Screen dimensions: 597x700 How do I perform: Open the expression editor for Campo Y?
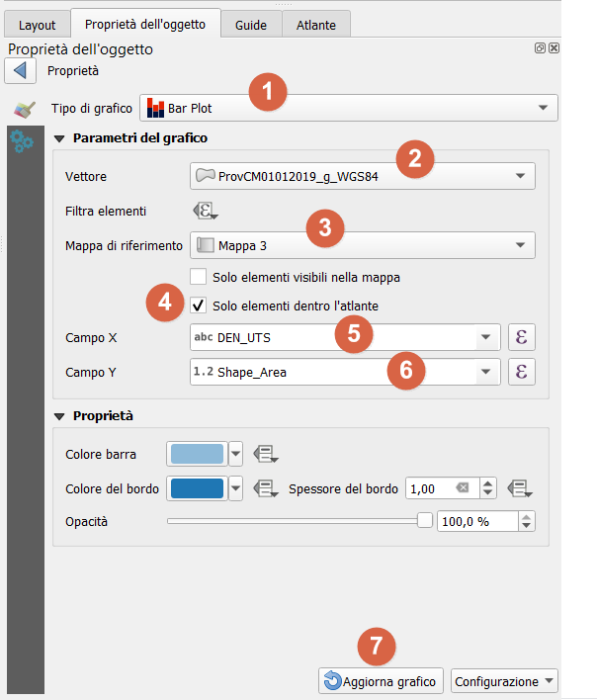pos(521,372)
